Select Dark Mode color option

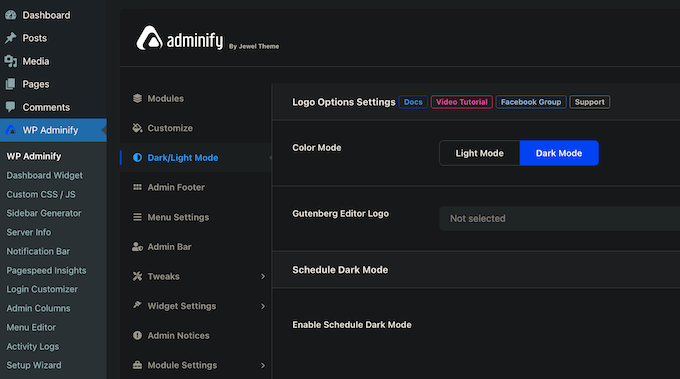click(559, 153)
